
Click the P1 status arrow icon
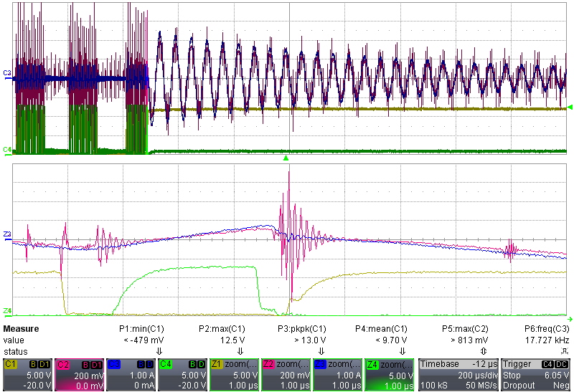(159, 351)
